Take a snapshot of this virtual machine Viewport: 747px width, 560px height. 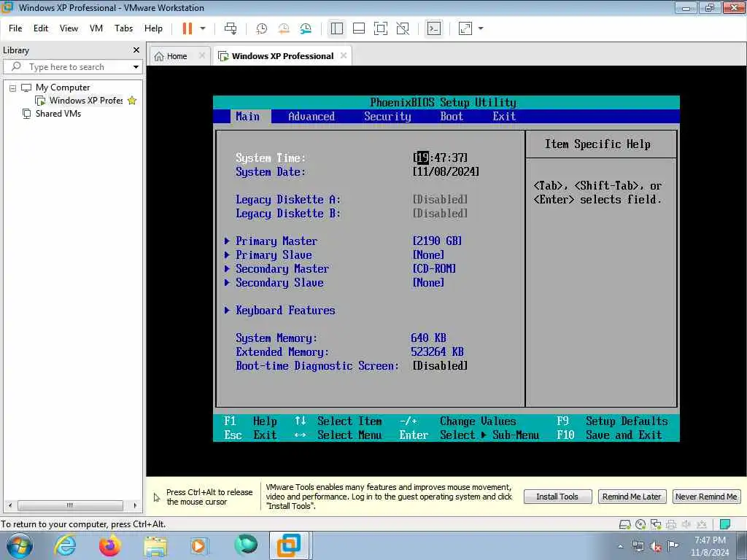pyautogui.click(x=262, y=28)
